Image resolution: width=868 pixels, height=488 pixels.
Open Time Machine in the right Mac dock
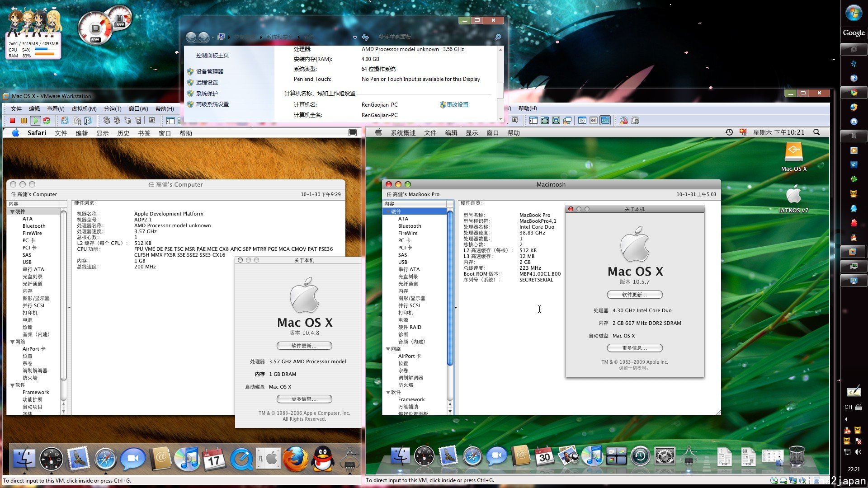click(x=640, y=456)
